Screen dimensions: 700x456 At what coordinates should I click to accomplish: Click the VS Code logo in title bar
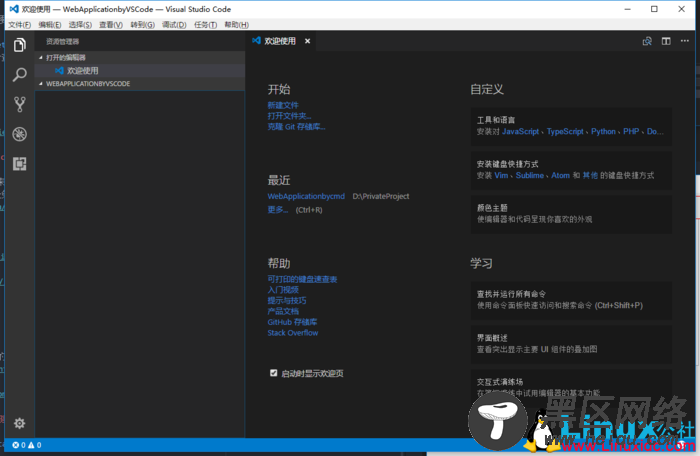pos(14,9)
